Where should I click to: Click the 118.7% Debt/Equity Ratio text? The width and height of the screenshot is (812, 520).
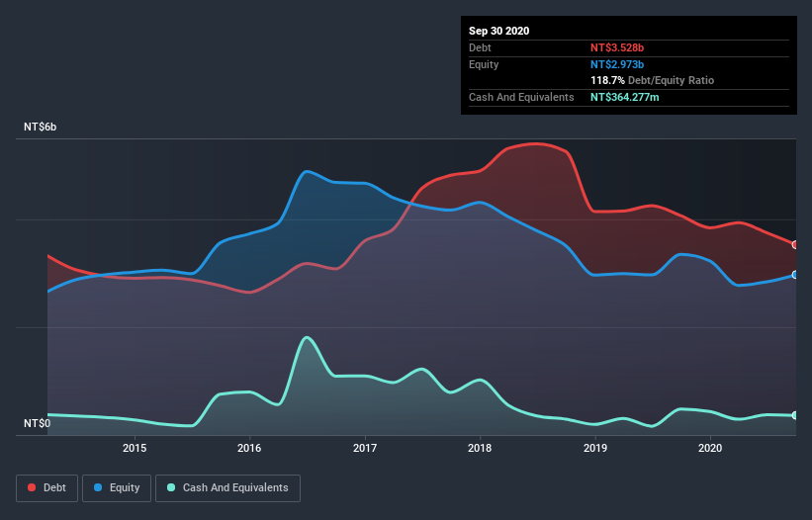(652, 81)
